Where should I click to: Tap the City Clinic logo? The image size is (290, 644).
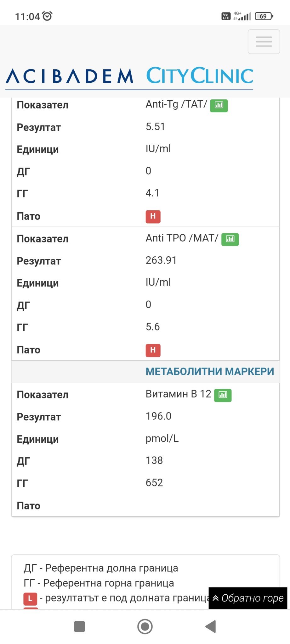coord(200,75)
